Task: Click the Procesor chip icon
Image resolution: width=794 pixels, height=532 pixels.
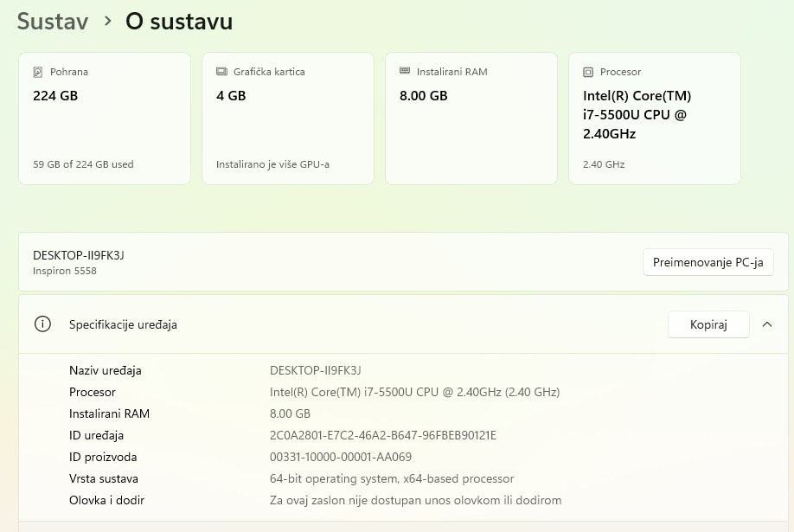Action: coord(588,72)
